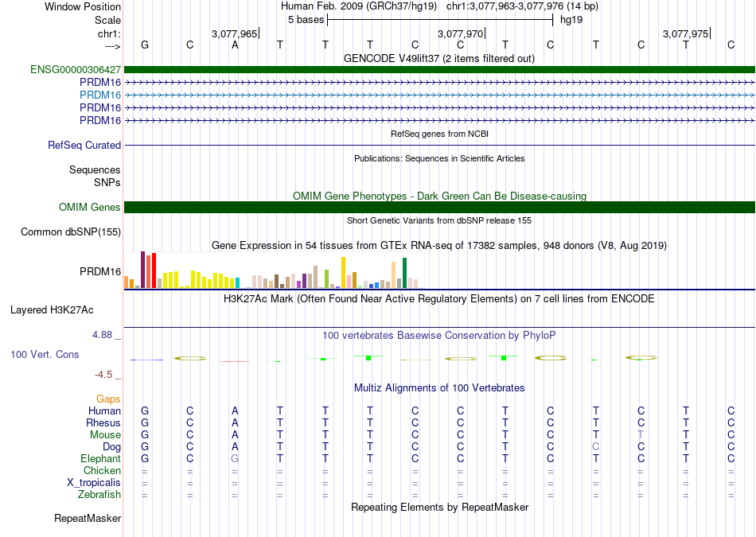Screen dimensions: 756x537
Task: Click 'Short Genetic Variants from dbSNP release 155'
Action: (x=439, y=220)
